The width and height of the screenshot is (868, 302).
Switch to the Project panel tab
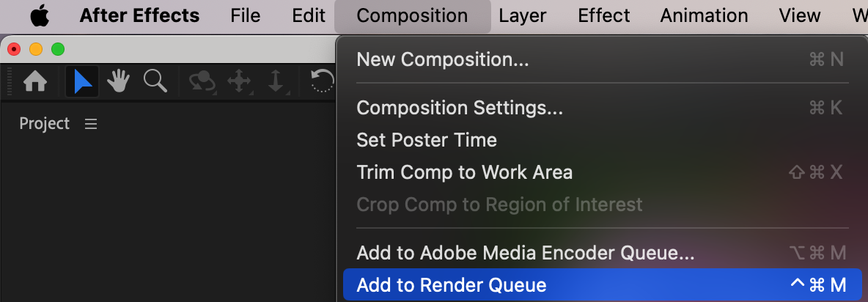click(x=44, y=124)
